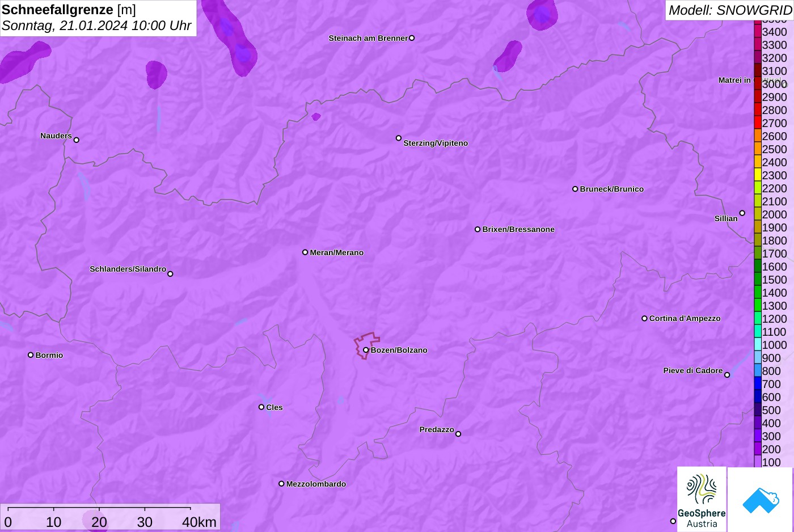Select the Bozen/Bolzano city marker dot
Viewport: 794px width, 532px height.
coord(366,350)
